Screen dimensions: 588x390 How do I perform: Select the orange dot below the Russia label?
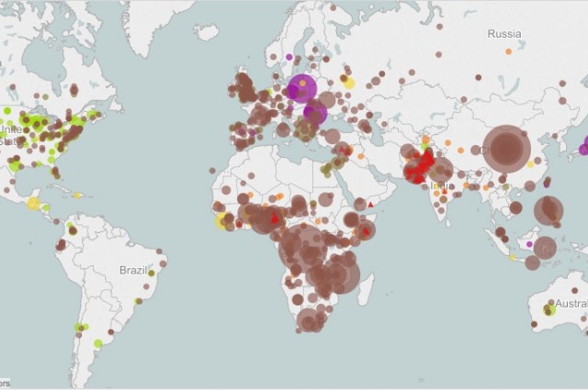pyautogui.click(x=508, y=51)
